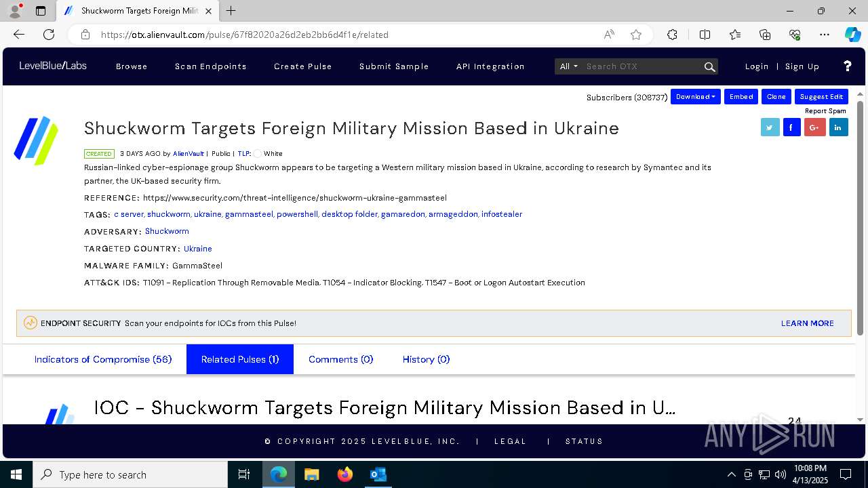The image size is (868, 488).
Task: Click Report Spam link
Action: coord(825,111)
